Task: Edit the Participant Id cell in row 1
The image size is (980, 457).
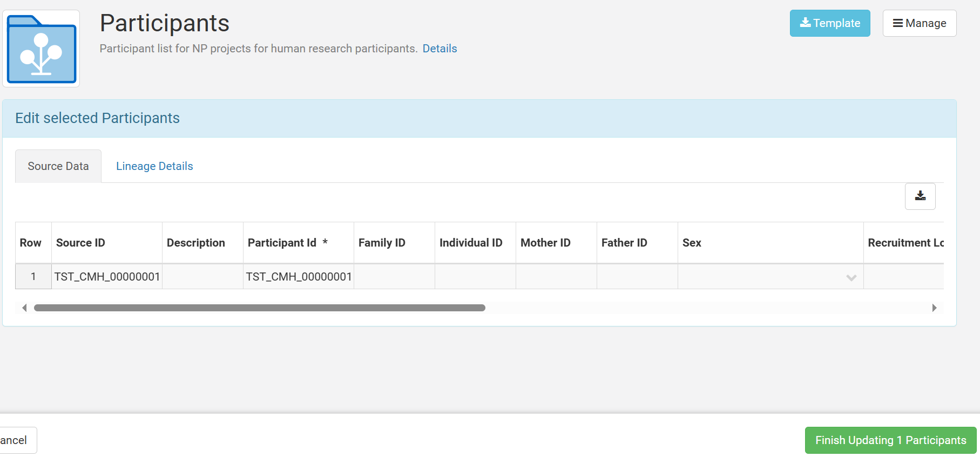Action: [299, 277]
